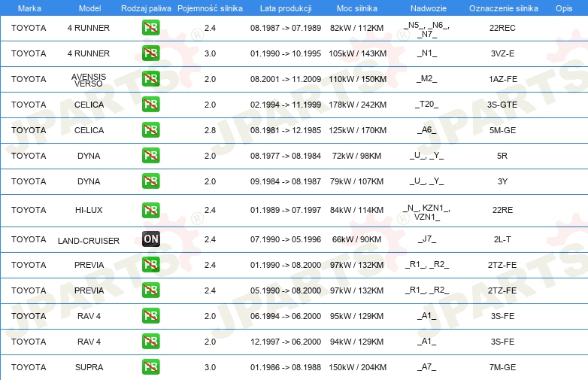
Task: Click body code _N5_, _N6_, _N7_
Action: coord(427,29)
